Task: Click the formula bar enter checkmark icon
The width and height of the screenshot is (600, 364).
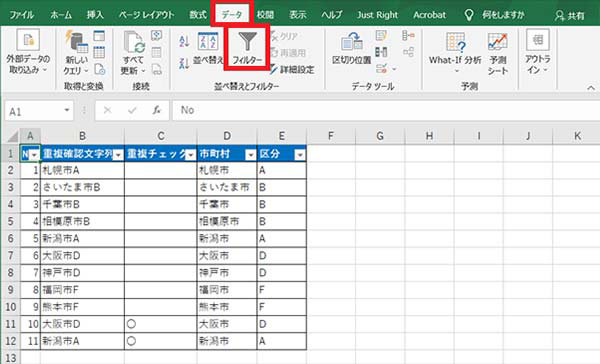Action: (x=132, y=110)
